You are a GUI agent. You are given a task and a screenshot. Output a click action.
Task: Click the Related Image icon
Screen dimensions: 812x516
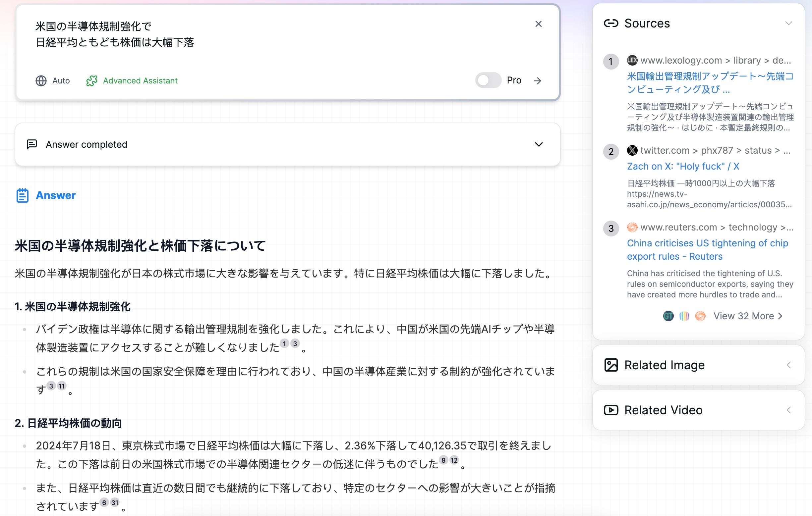[x=611, y=365]
